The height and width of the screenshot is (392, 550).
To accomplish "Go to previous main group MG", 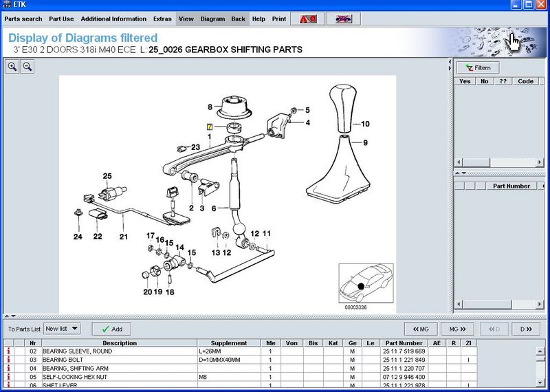I will [x=421, y=329].
